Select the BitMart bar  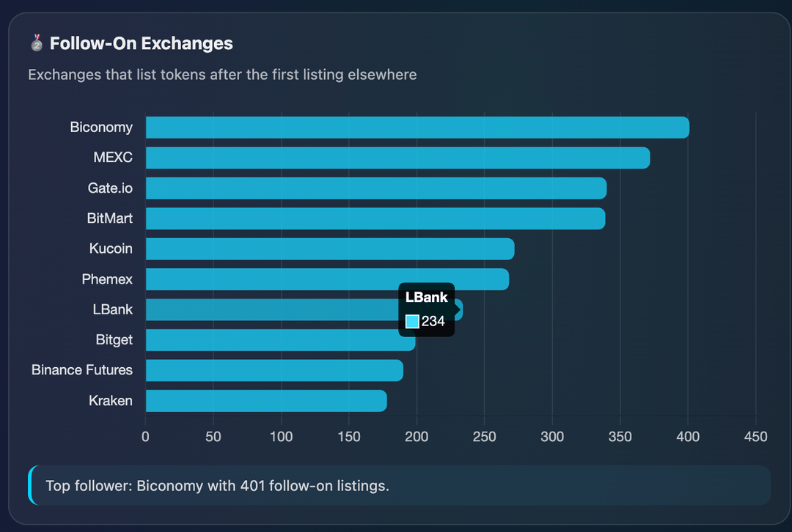[x=375, y=218]
